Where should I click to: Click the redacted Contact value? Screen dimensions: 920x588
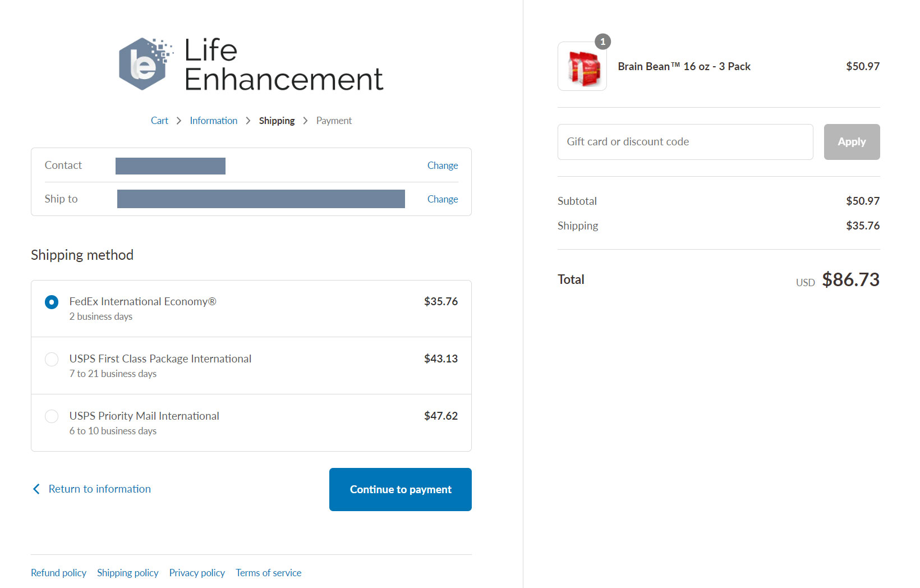tap(171, 166)
